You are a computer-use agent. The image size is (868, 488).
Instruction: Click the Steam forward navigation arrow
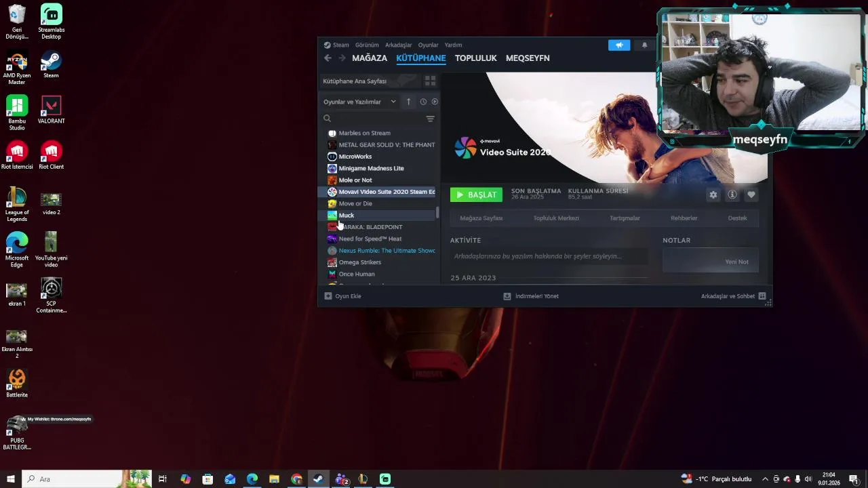click(x=342, y=58)
